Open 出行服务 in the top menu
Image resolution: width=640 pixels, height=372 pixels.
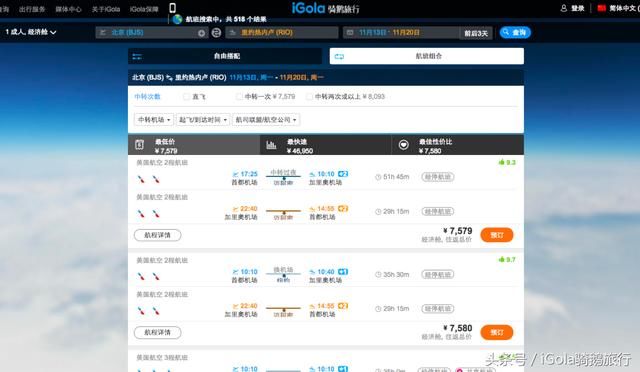pos(32,9)
